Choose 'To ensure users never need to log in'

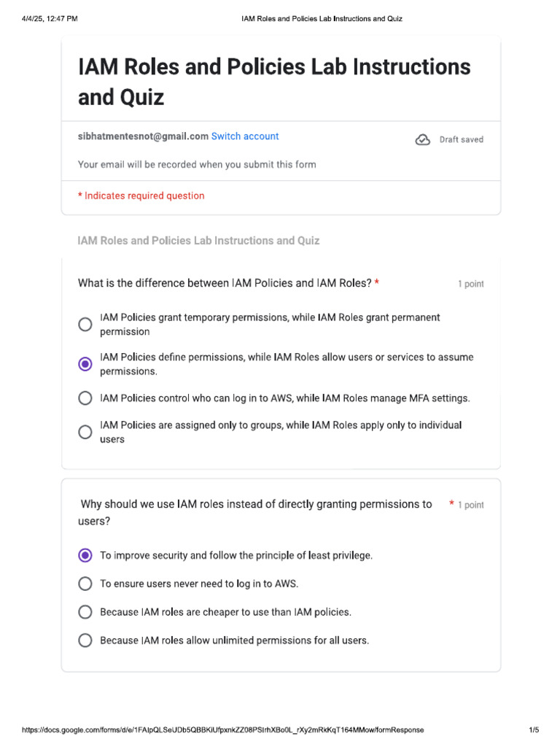[x=85, y=584]
